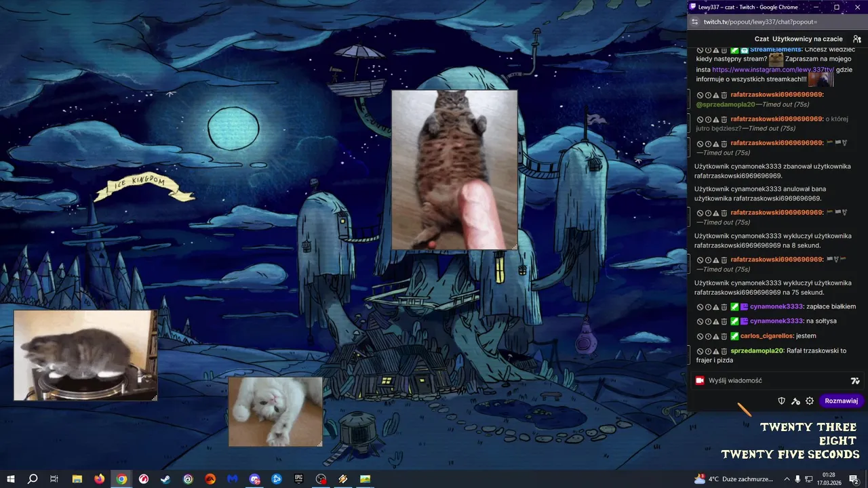
Task: Open the Windows Start menu
Action: pos(11,479)
